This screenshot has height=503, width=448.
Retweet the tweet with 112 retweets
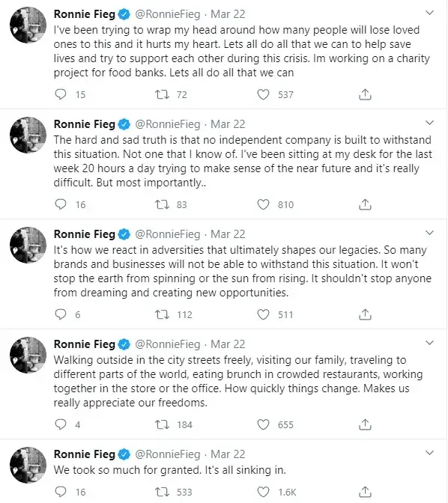point(162,314)
